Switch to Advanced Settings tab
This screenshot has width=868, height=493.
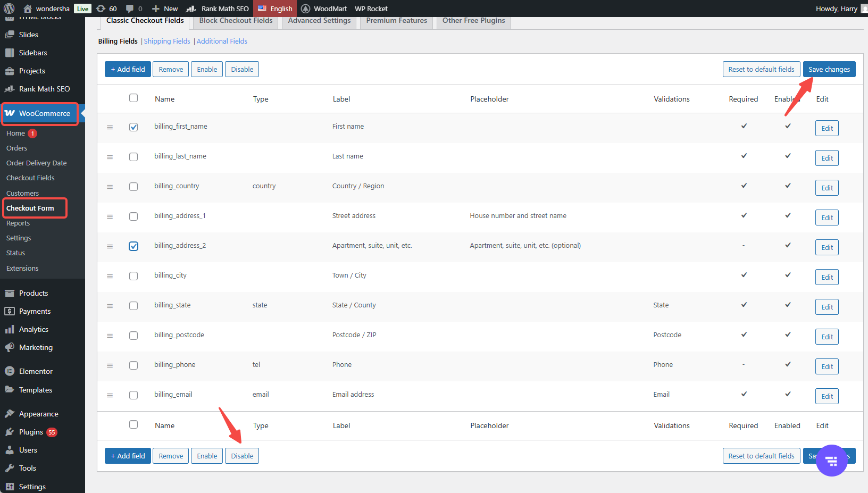pos(319,21)
